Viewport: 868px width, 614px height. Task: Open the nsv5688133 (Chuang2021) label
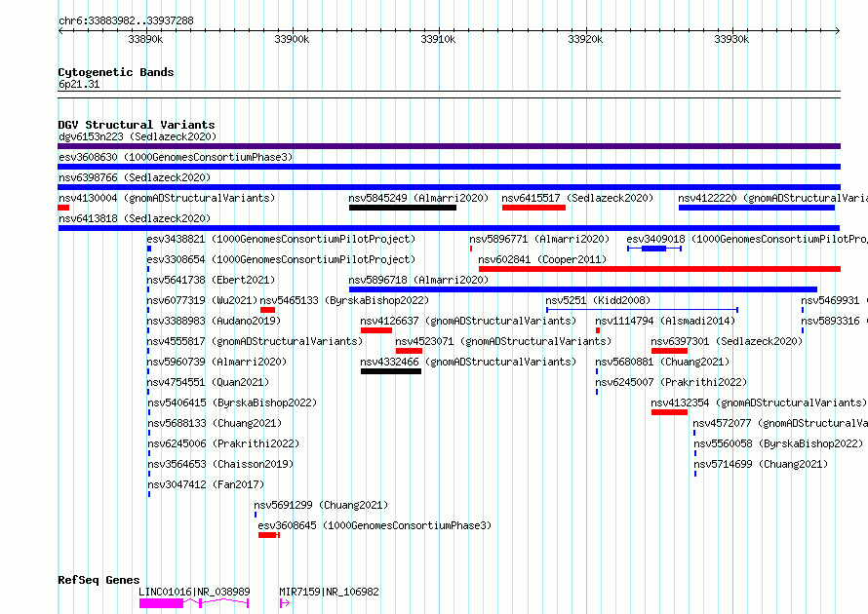(215, 423)
